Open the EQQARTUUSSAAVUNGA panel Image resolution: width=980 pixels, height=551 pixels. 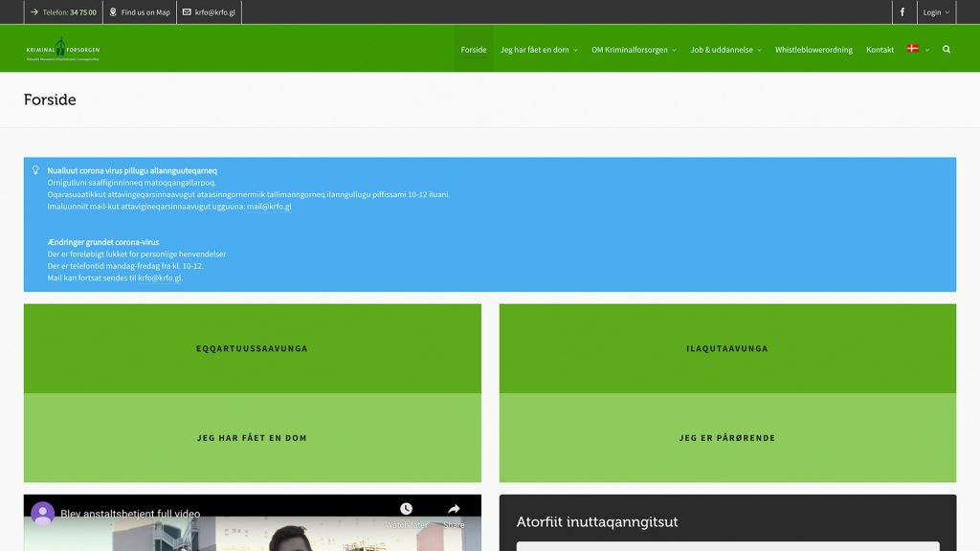(x=250, y=348)
